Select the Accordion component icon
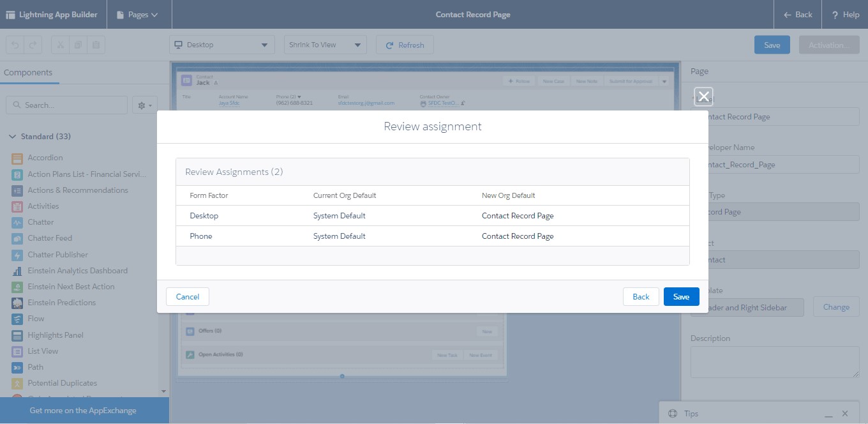Image resolution: width=868 pixels, height=424 pixels. 16,158
